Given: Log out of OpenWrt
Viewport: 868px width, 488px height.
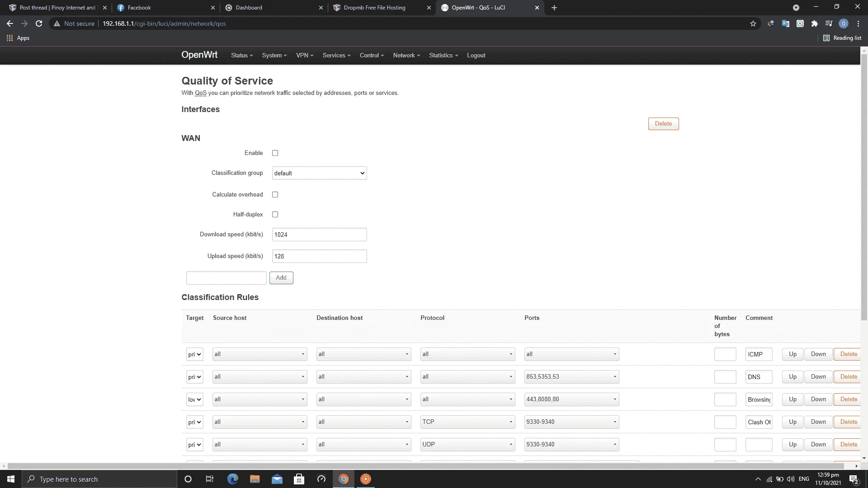Looking at the screenshot, I should (x=476, y=55).
